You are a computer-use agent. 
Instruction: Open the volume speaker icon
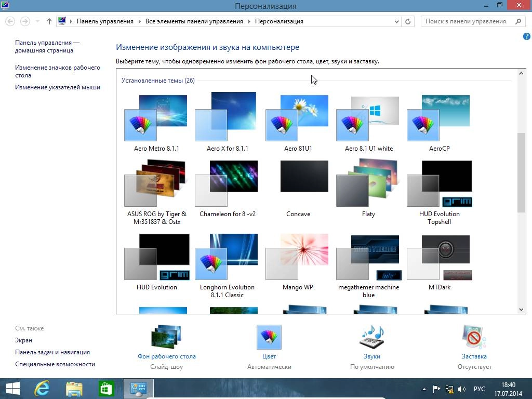coord(462,389)
